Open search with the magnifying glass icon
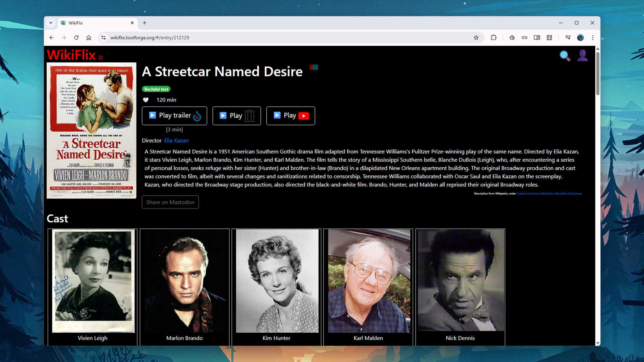The width and height of the screenshot is (644, 362). 565,55
